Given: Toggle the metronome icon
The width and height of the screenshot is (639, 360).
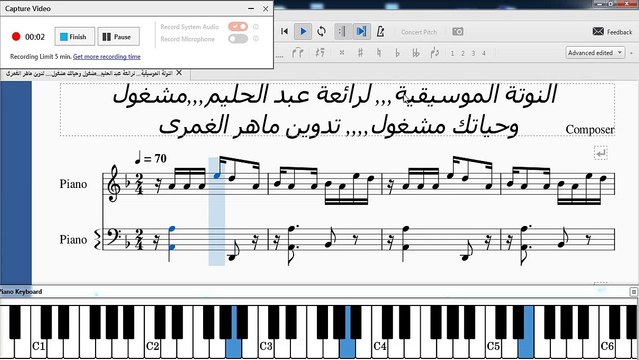Looking at the screenshot, I should 380,31.
